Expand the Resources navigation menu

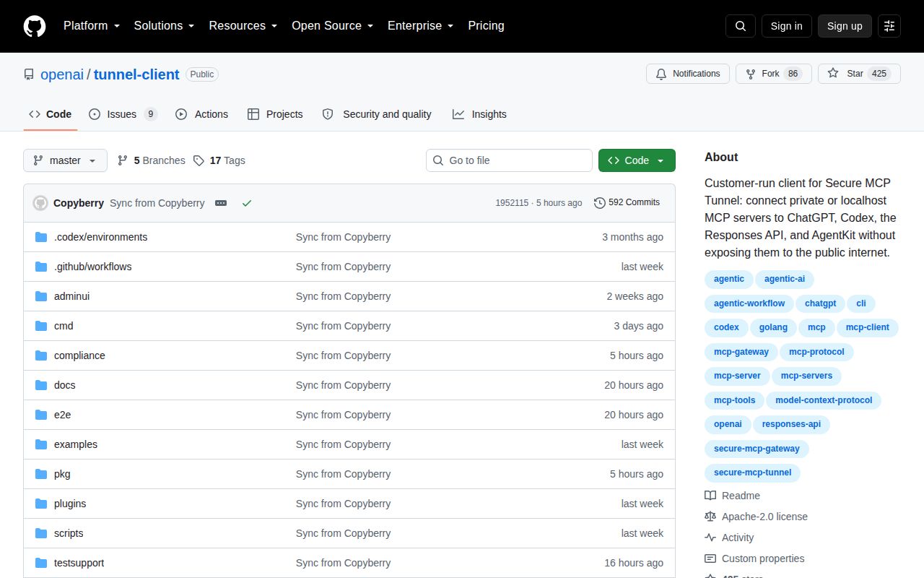(x=243, y=26)
